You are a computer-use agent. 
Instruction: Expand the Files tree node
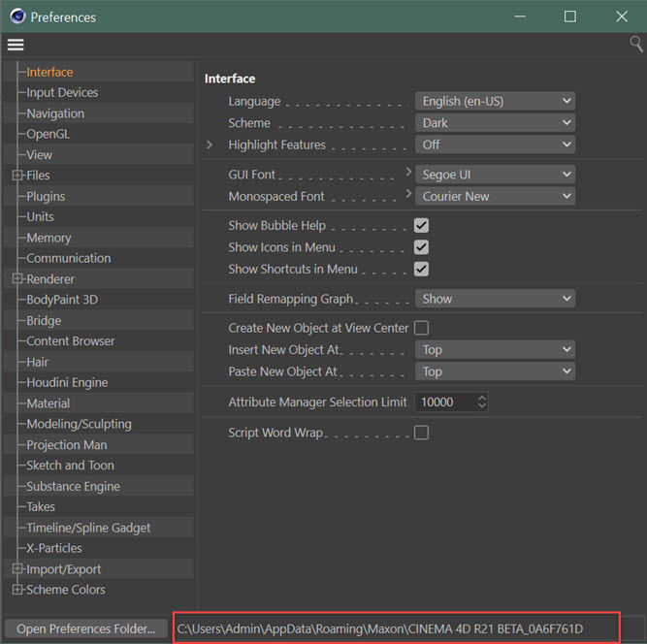(16, 176)
